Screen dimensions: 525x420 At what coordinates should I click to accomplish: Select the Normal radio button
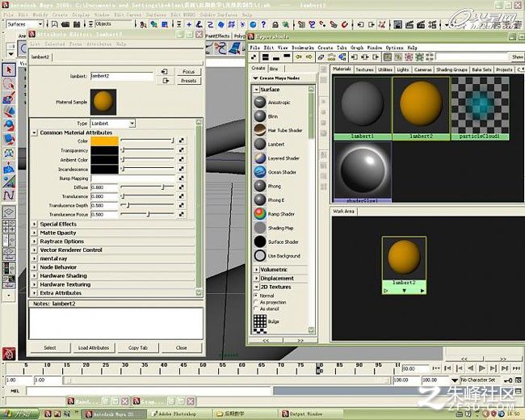click(x=256, y=296)
